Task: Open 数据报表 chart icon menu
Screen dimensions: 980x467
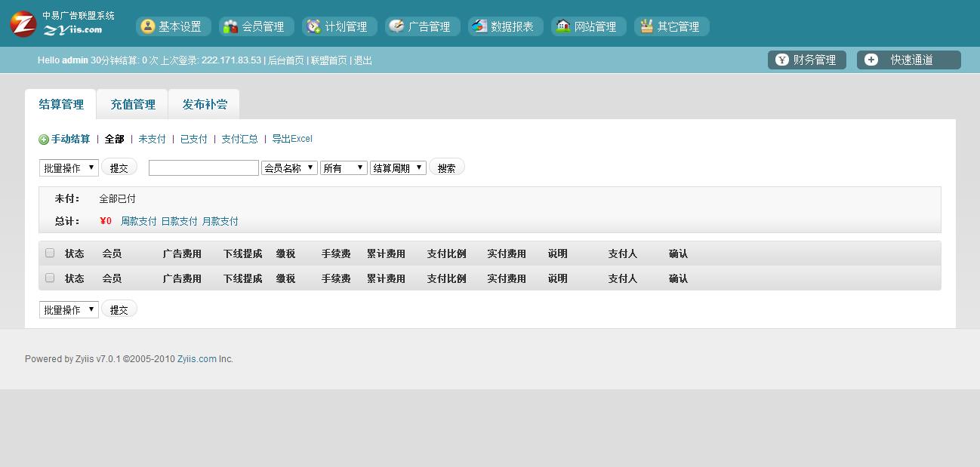Action: pyautogui.click(x=479, y=26)
